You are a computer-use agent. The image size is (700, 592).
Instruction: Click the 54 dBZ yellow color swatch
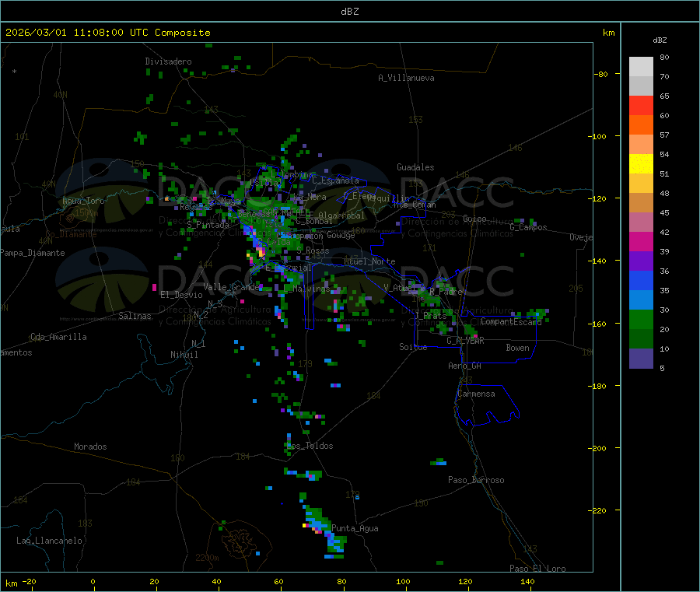pyautogui.click(x=641, y=164)
